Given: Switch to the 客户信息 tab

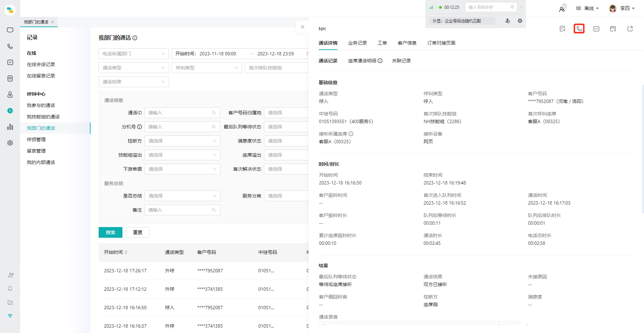Looking at the screenshot, I should tap(407, 43).
